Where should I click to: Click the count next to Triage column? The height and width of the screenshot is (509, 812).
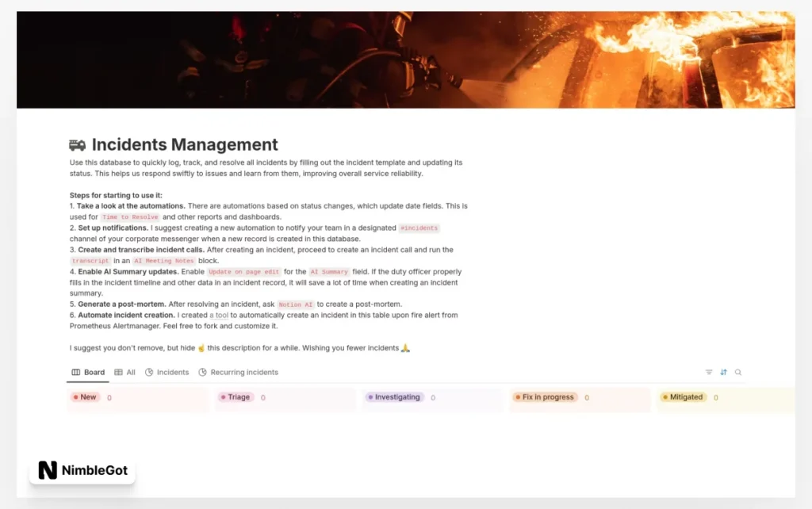[x=263, y=398]
